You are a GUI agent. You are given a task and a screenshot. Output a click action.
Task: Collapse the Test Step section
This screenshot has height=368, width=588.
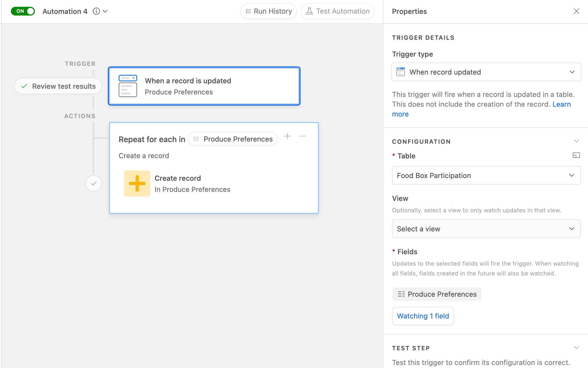pyautogui.click(x=576, y=348)
